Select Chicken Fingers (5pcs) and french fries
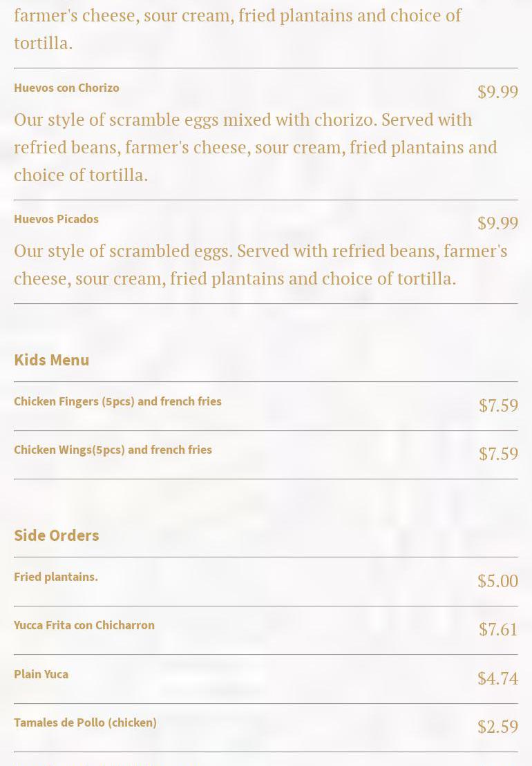This screenshot has width=532, height=766. (x=117, y=401)
